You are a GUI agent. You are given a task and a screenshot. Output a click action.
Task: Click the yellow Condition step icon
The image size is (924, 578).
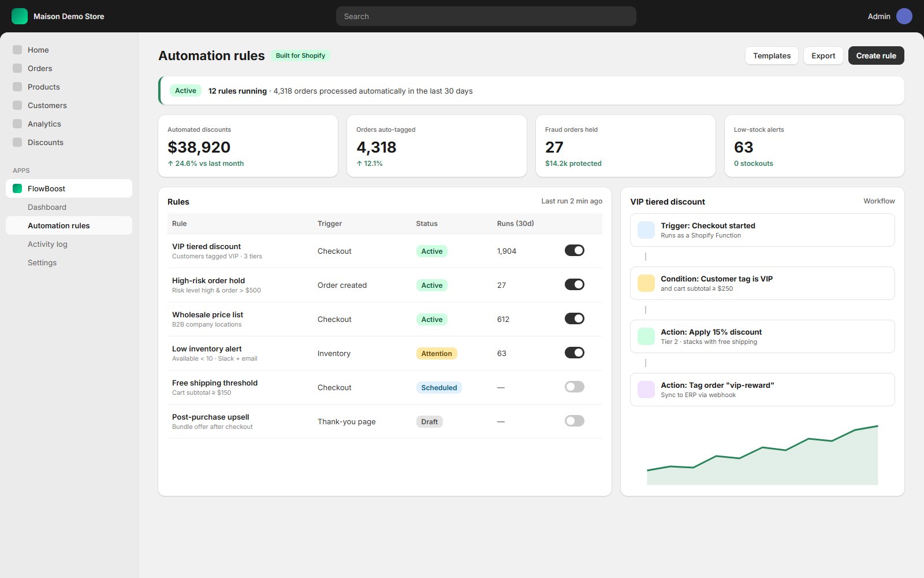(646, 283)
